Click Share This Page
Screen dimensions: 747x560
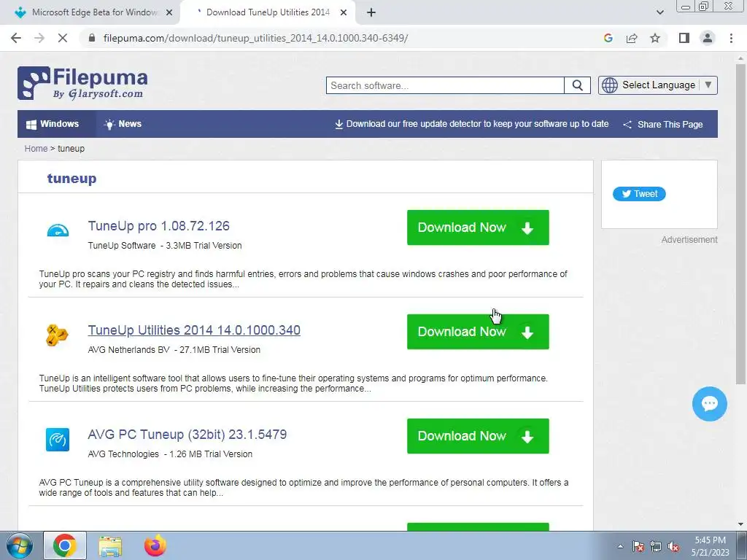tap(663, 124)
